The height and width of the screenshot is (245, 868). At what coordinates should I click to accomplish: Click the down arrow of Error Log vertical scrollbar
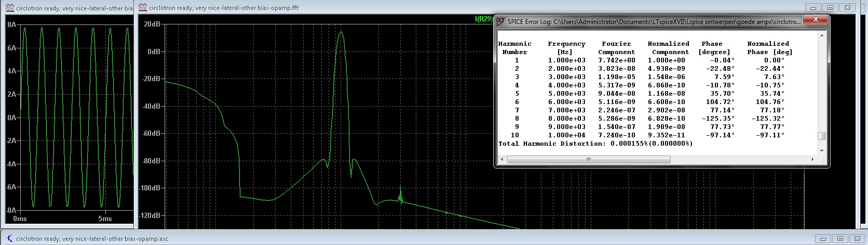[x=821, y=151]
